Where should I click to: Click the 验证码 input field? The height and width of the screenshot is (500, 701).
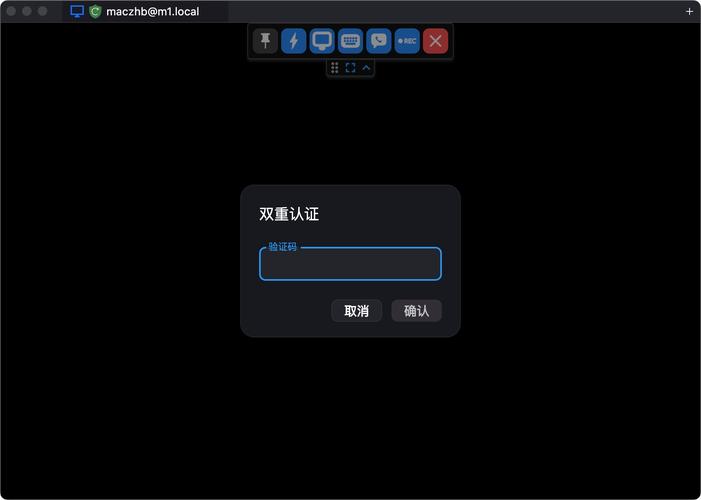[350, 264]
